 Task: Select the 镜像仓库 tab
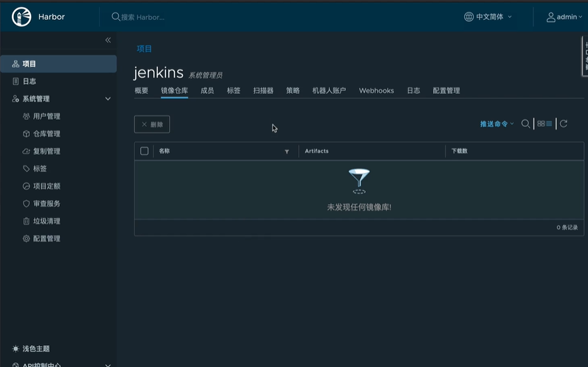coord(174,90)
